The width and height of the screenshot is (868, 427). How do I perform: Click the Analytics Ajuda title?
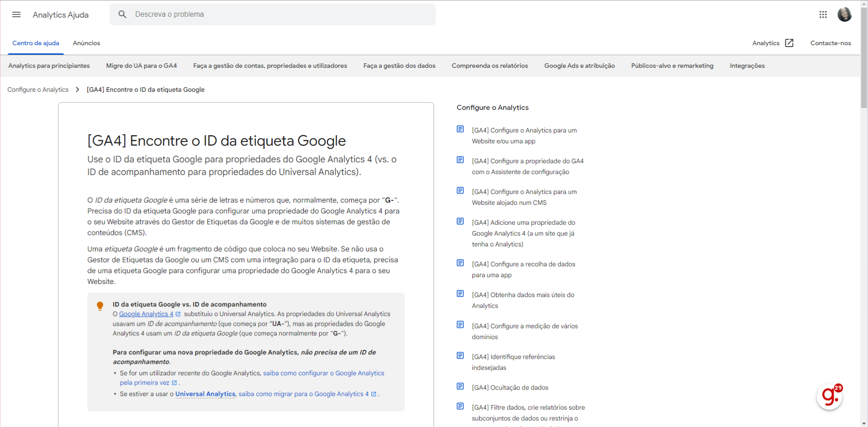61,14
